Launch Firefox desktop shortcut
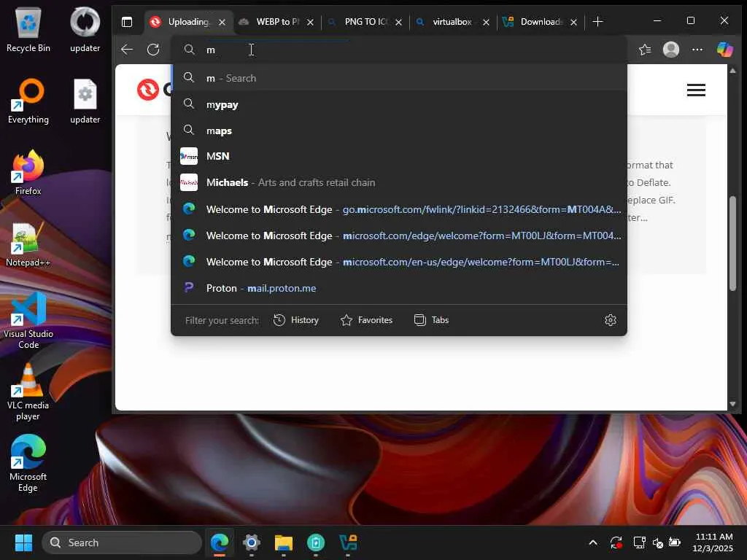 28,172
